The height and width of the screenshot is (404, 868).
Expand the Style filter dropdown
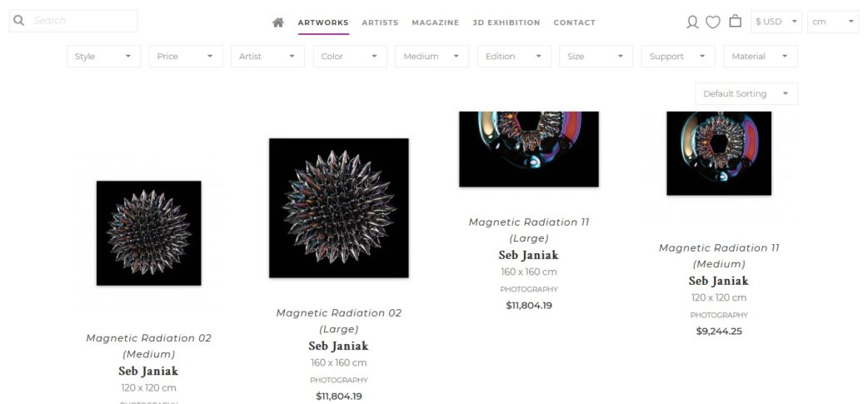pyautogui.click(x=104, y=57)
